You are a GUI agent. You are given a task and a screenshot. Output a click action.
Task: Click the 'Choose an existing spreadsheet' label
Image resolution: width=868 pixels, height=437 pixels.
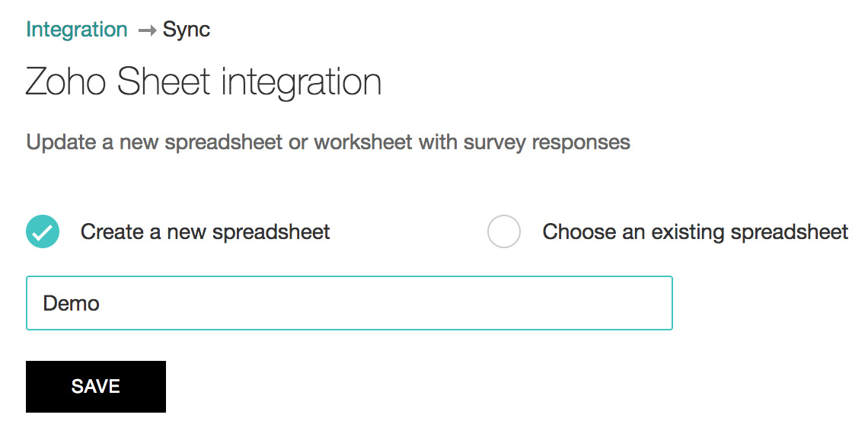(x=695, y=231)
